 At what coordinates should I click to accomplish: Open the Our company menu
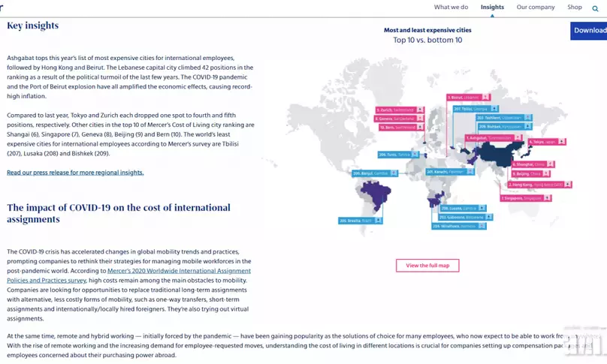(536, 7)
